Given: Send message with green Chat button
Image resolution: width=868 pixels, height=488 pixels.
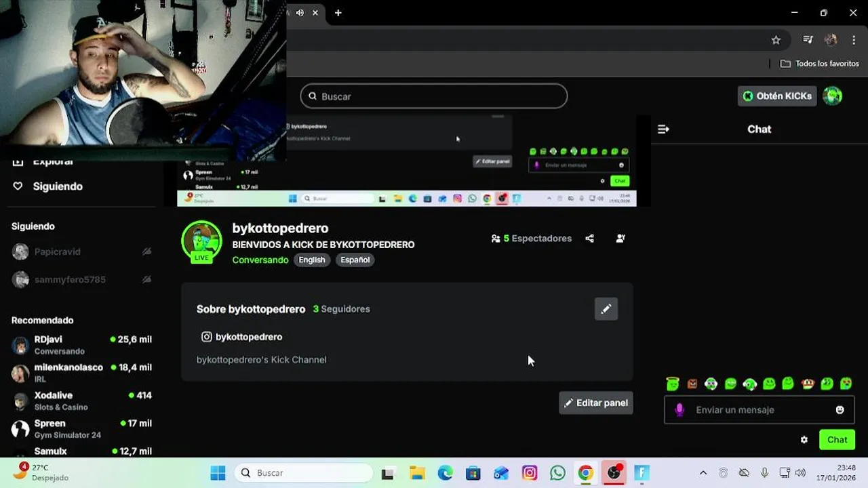Looking at the screenshot, I should tap(837, 440).
